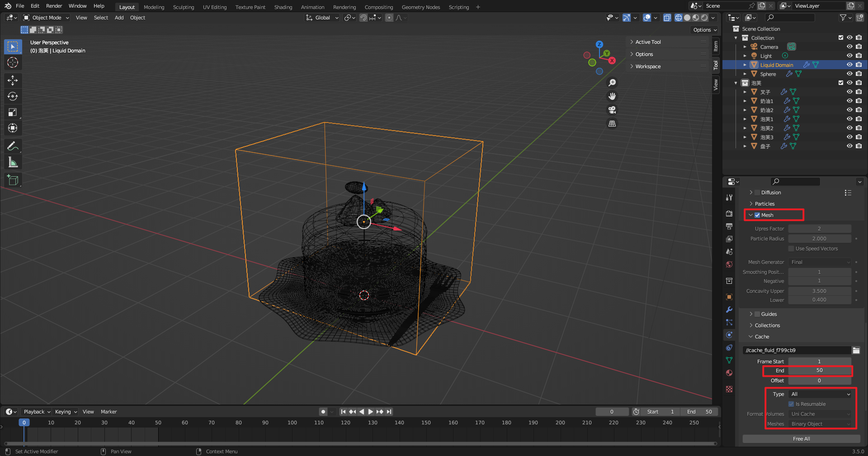The height and width of the screenshot is (456, 868).
Task: Select the Add Cube tool
Action: tap(13, 180)
